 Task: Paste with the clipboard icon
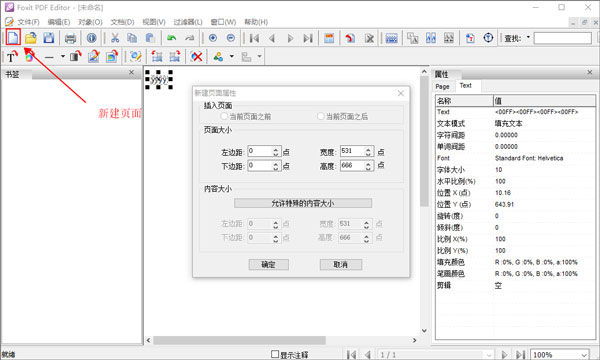pos(150,38)
